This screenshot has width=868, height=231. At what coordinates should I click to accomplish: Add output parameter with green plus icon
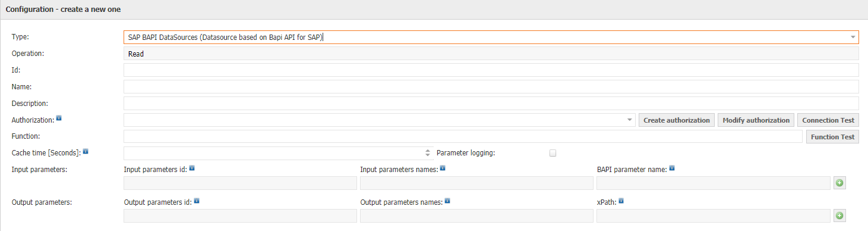click(x=839, y=216)
